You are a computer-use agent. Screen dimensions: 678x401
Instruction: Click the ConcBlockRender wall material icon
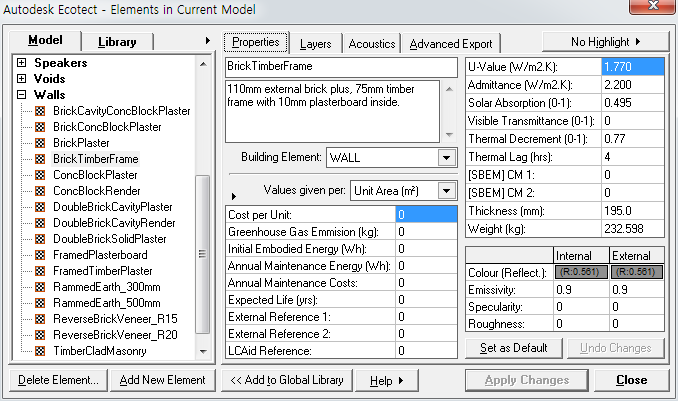coord(41,191)
